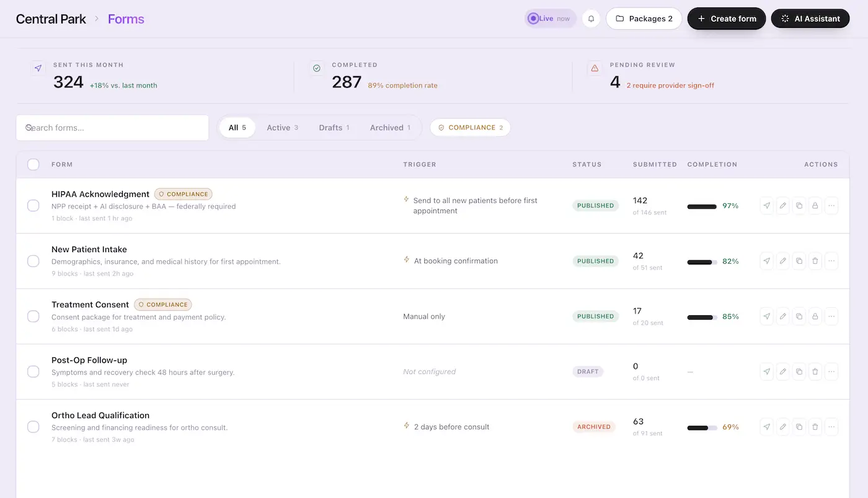The width and height of the screenshot is (868, 498).
Task: Go to Central Park breadcrumb
Action: pyautogui.click(x=51, y=19)
